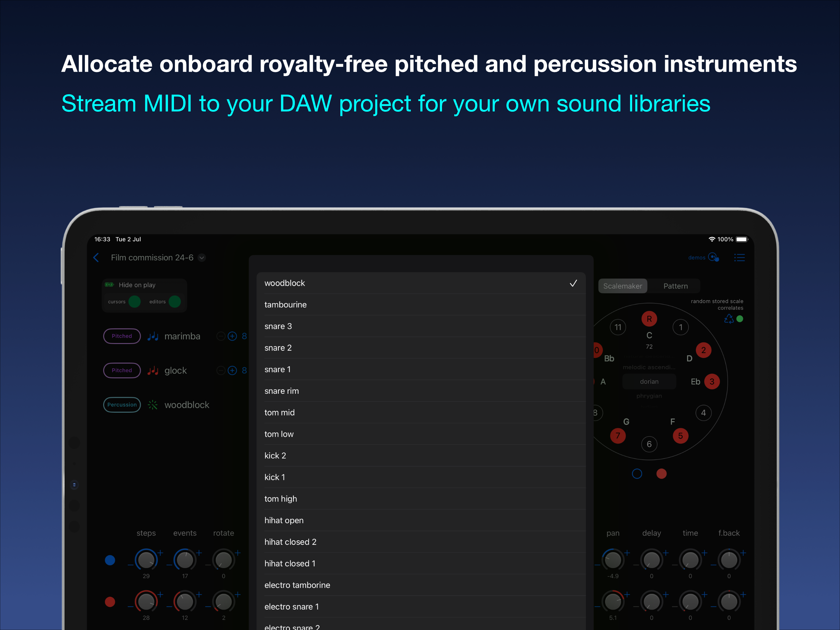
Task: Open woodblock Percussion type selector
Action: (x=122, y=405)
